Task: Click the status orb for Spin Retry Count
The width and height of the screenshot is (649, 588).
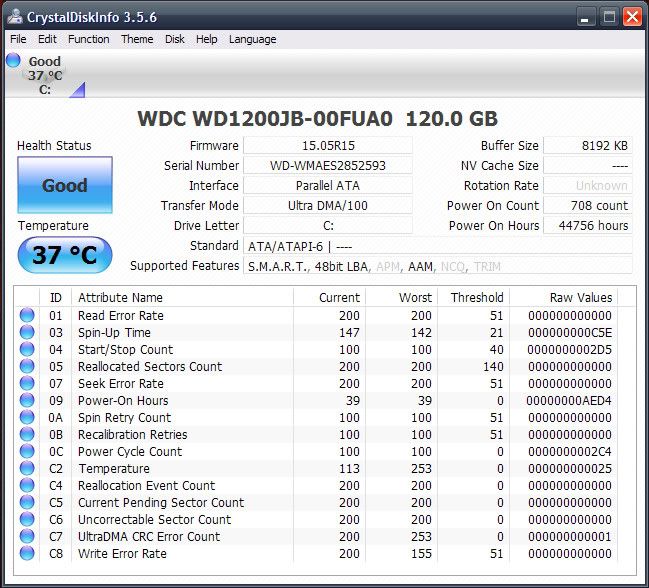Action: 27,417
